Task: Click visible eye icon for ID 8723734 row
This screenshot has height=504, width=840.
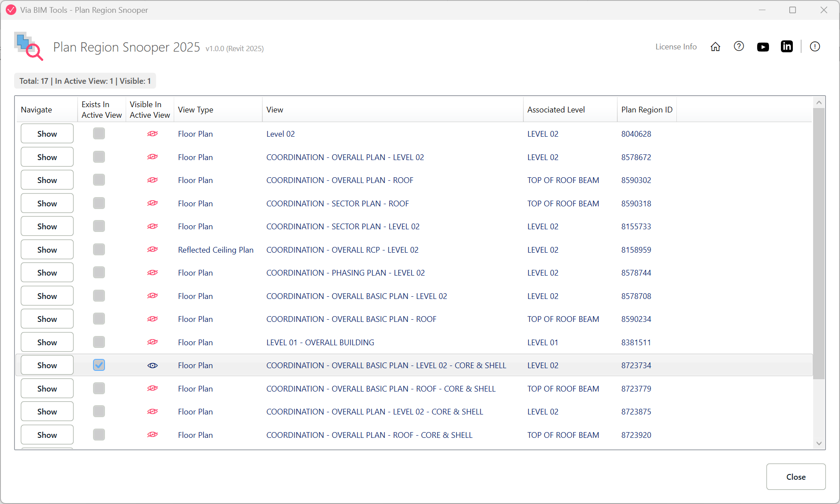Action: (x=153, y=365)
